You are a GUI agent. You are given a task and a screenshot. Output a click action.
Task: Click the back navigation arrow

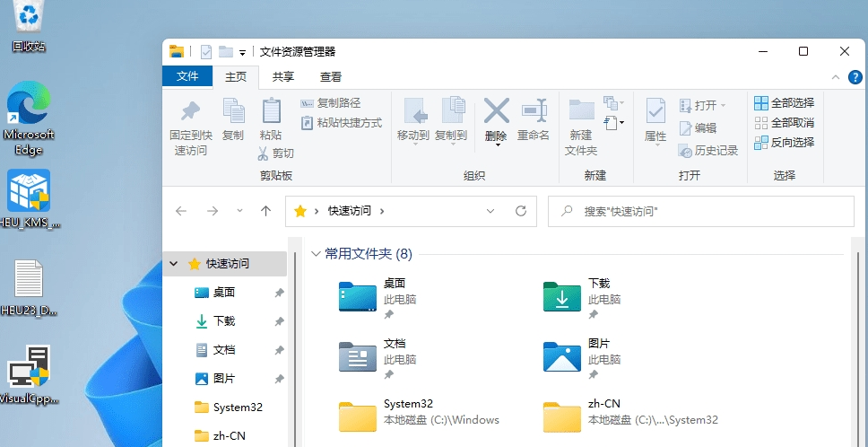181,211
